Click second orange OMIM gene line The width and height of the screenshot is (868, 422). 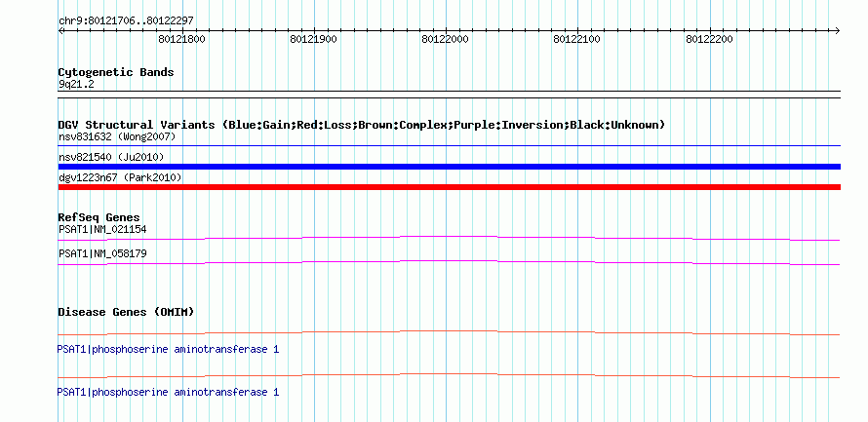449,375
